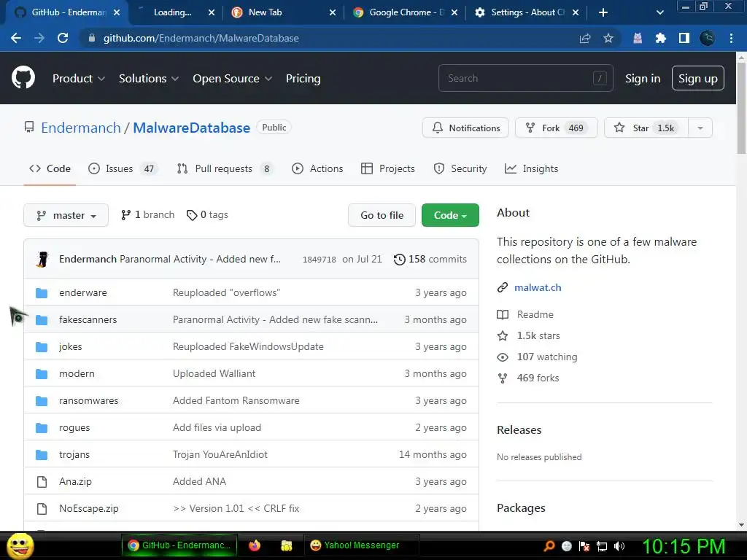
Task: Open the Security tab
Action: (460, 168)
